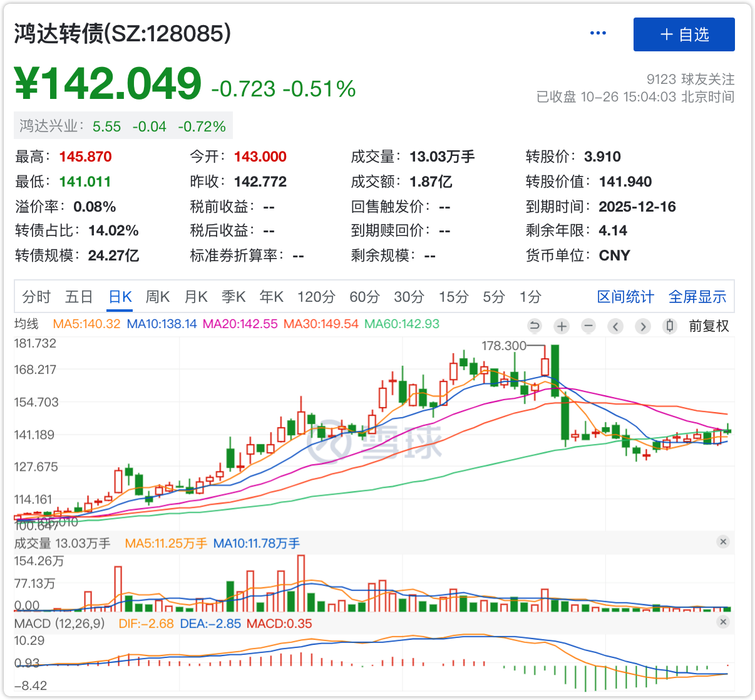Open the three-dot more options menu

pos(598,33)
